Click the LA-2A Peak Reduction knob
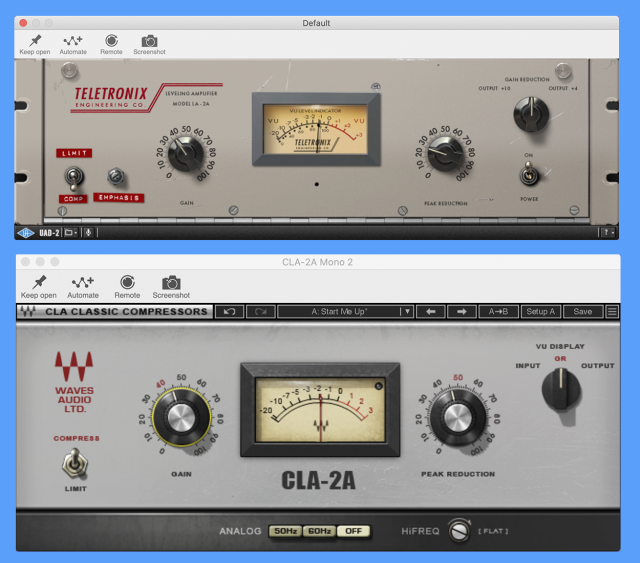The height and width of the screenshot is (563, 640). click(x=445, y=154)
